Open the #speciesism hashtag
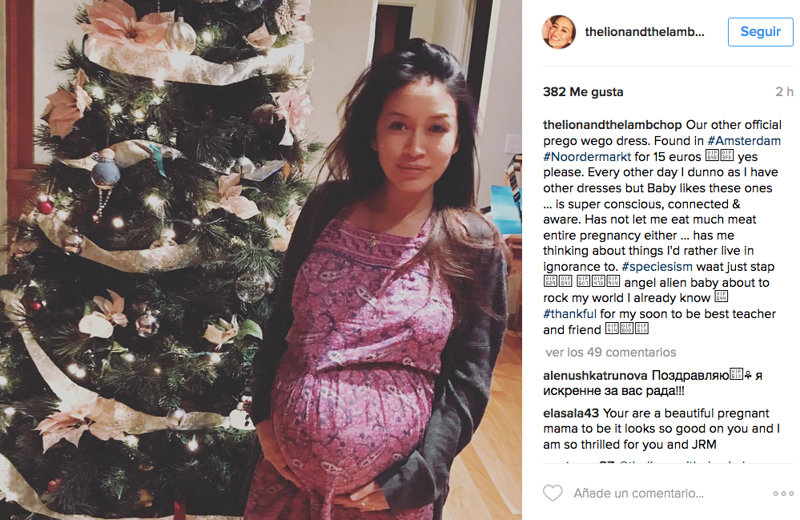Viewport: 800px width, 520px height. point(657,267)
